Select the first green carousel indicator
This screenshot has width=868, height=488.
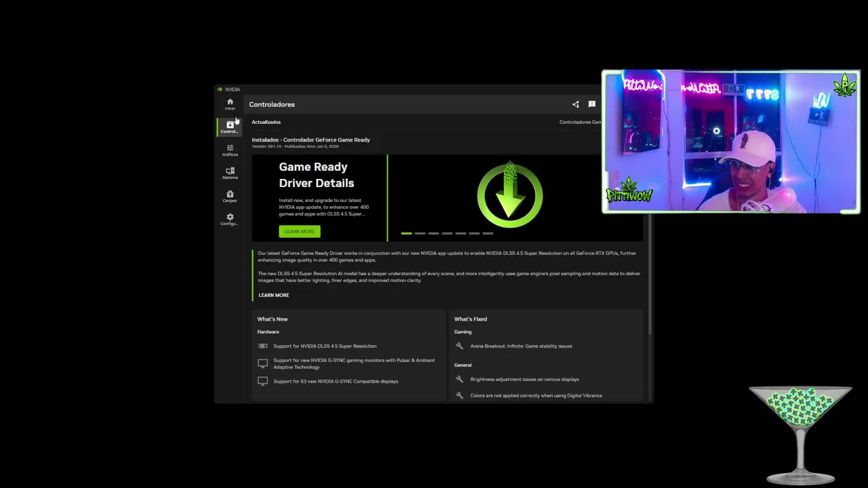pyautogui.click(x=406, y=233)
